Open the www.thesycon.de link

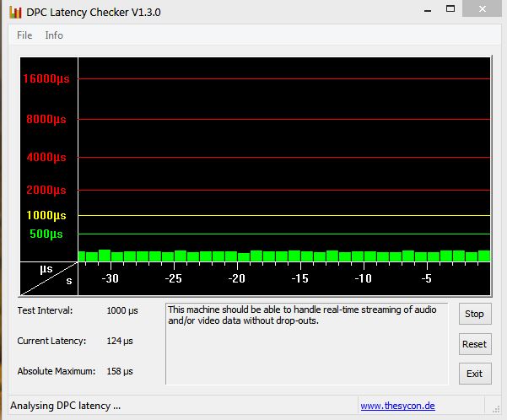pyautogui.click(x=397, y=406)
